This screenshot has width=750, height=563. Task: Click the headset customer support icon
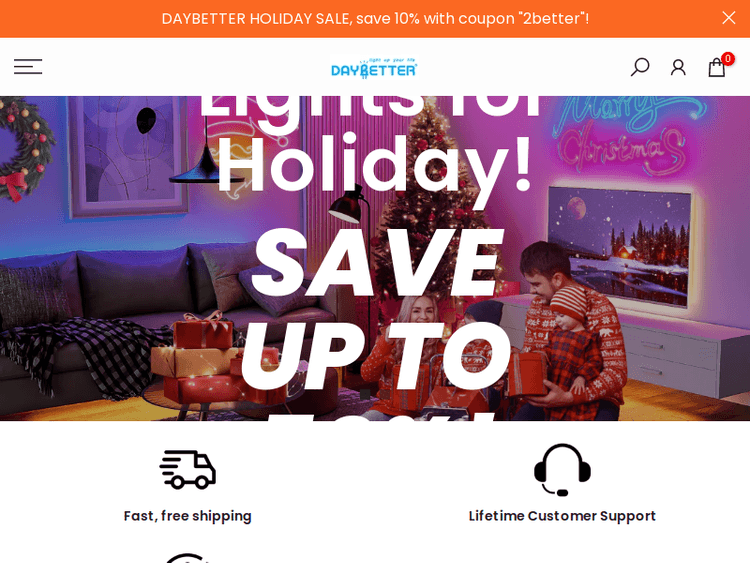pyautogui.click(x=562, y=470)
